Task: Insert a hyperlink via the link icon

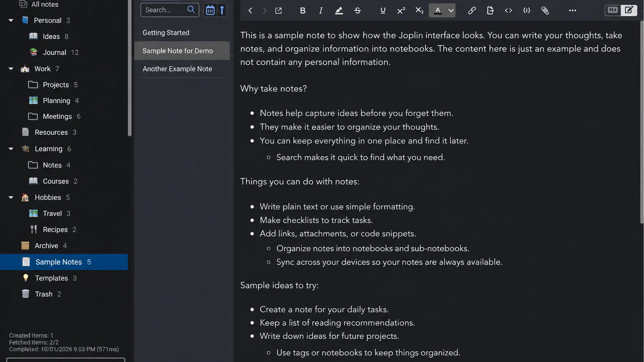Action: (x=472, y=10)
